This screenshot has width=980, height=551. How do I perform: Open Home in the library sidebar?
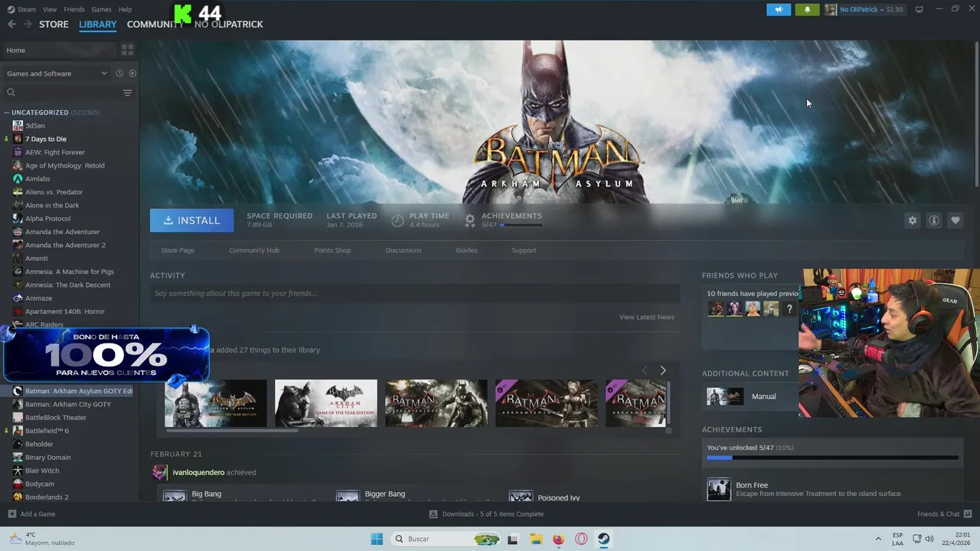pyautogui.click(x=60, y=50)
